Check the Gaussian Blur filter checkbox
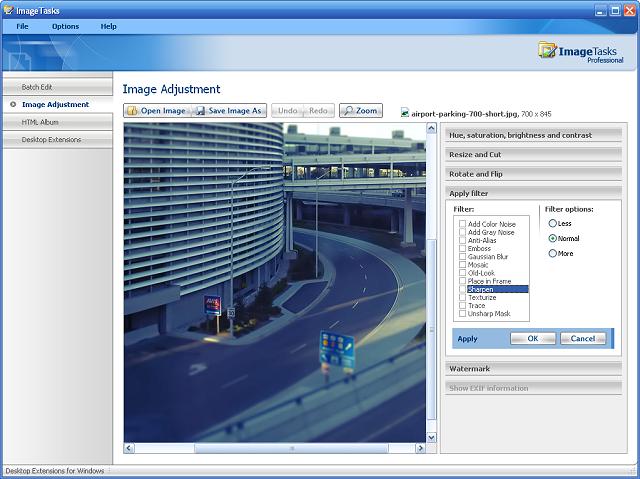 click(x=462, y=257)
